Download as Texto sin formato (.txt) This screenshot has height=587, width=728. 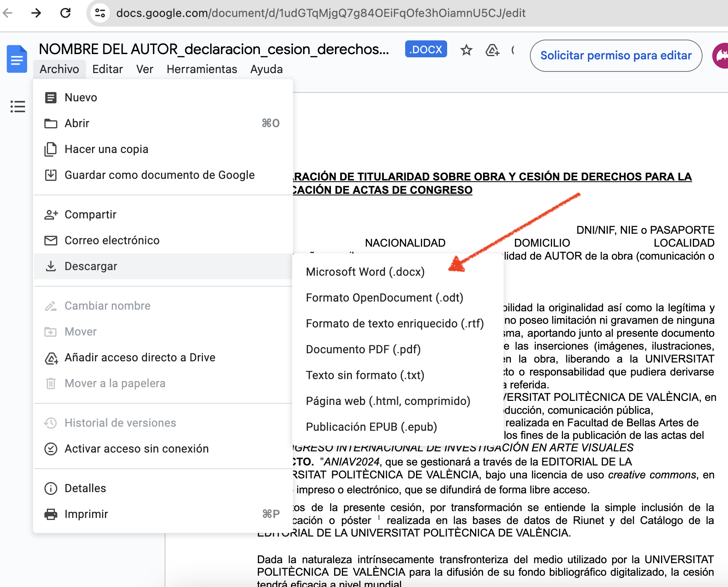tap(398, 375)
